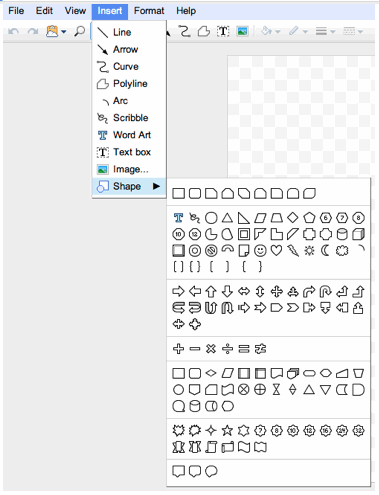Viewport: 379px width, 495px height.
Task: Insert the up arrow shape
Action: [211, 292]
